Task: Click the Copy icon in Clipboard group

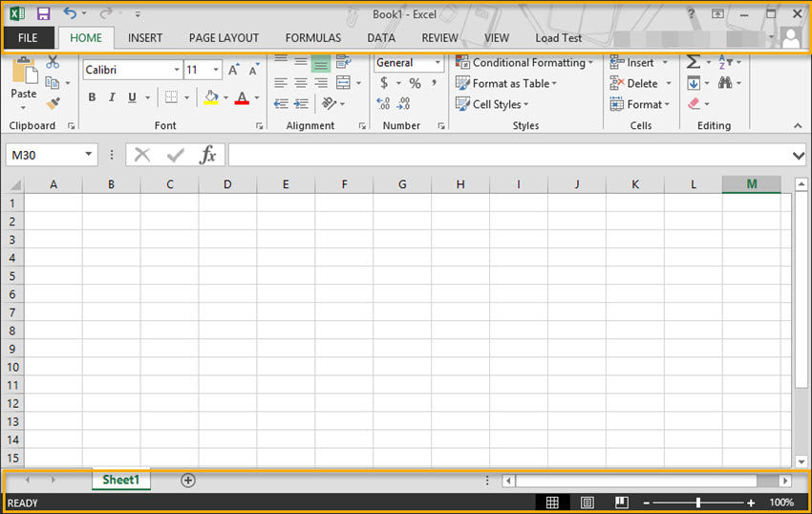Action: point(53,83)
